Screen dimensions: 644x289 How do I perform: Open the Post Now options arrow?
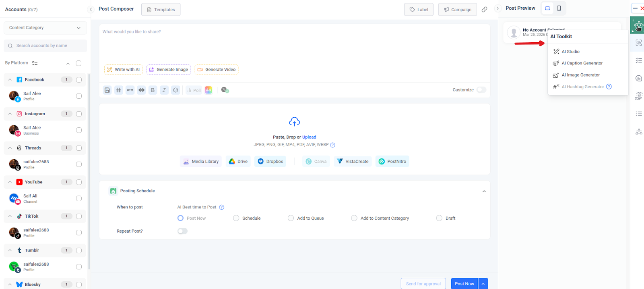pyautogui.click(x=483, y=284)
